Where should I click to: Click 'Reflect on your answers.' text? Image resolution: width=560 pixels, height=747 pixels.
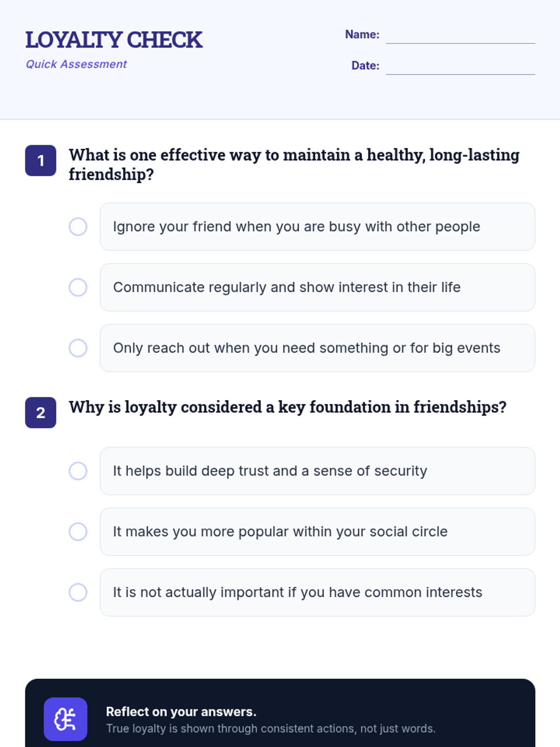click(181, 712)
